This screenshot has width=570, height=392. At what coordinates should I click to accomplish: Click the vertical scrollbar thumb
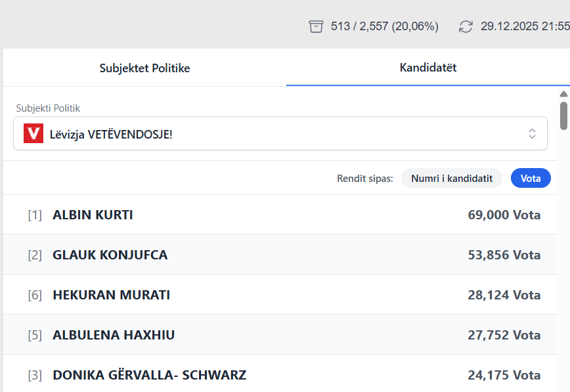563,116
